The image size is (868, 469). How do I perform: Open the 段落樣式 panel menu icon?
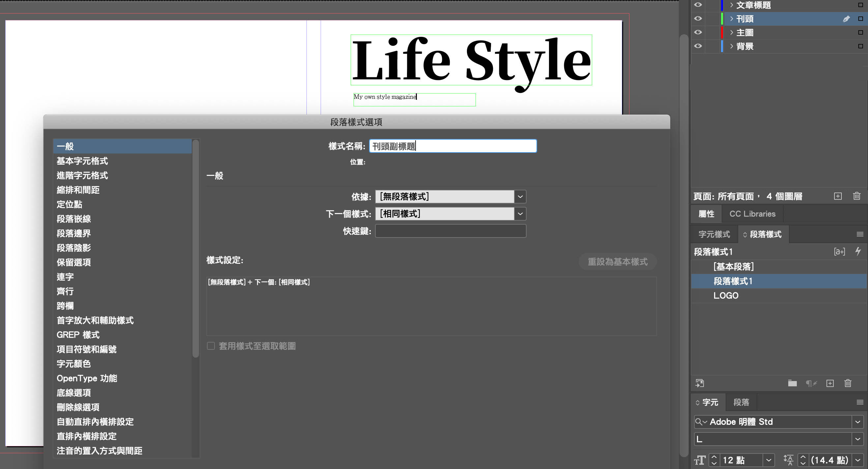pos(860,234)
